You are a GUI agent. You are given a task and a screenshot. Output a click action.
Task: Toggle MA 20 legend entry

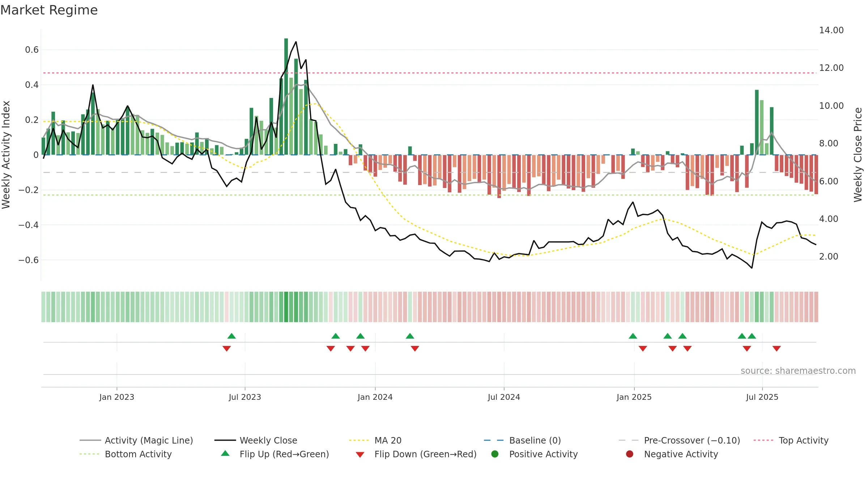pos(375,440)
